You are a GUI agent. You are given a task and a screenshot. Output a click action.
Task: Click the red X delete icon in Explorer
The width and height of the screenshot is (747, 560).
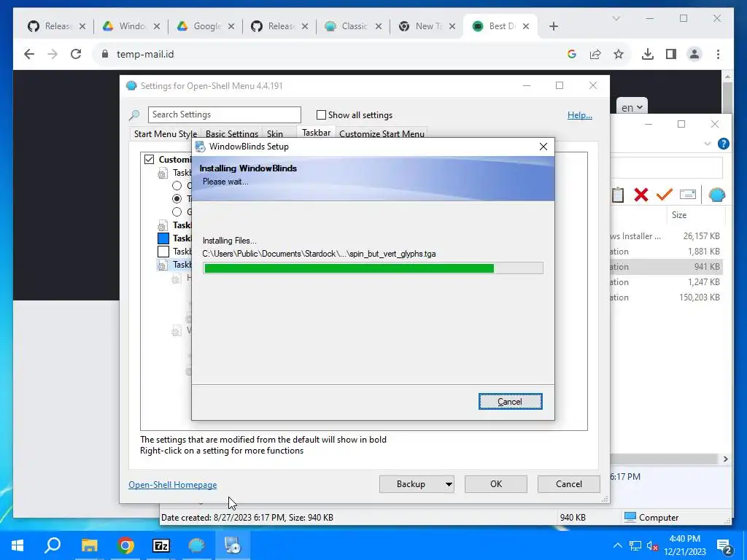tap(641, 195)
